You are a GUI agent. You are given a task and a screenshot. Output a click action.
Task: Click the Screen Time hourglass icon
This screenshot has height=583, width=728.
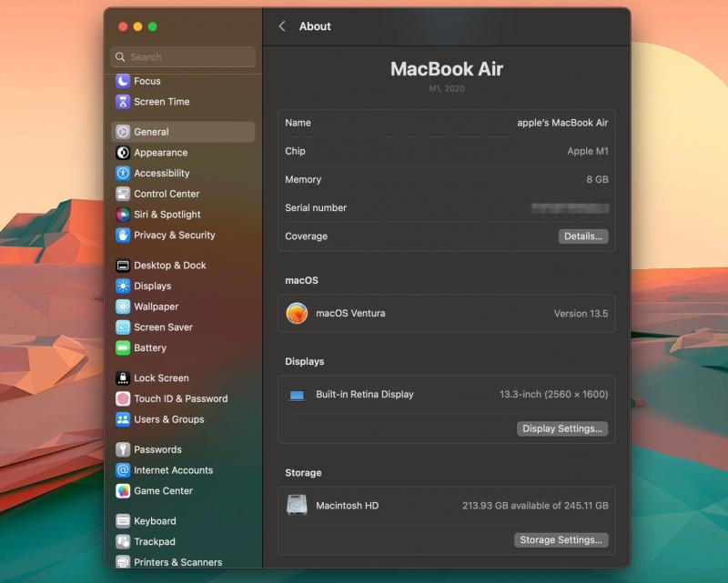pos(123,102)
